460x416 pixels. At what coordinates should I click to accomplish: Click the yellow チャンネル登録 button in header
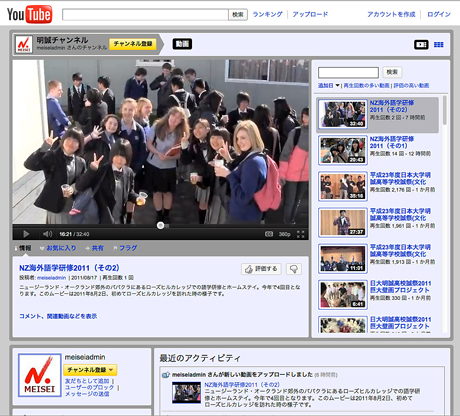pos(133,44)
